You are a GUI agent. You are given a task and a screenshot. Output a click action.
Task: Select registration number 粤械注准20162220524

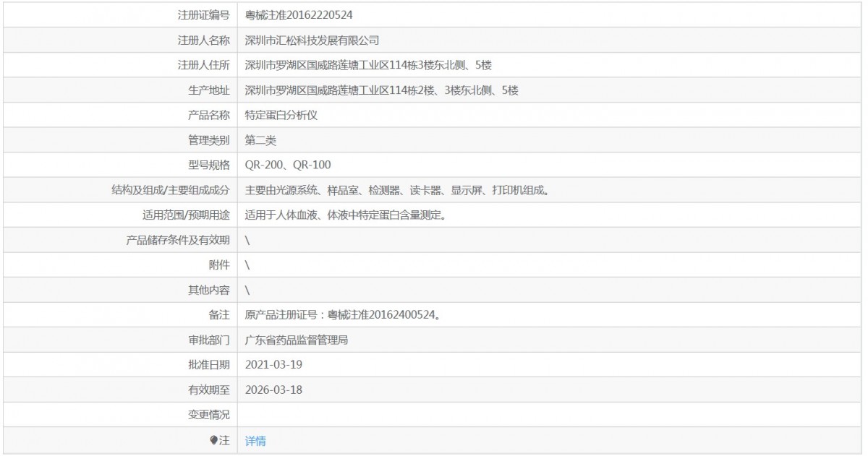[x=299, y=15]
